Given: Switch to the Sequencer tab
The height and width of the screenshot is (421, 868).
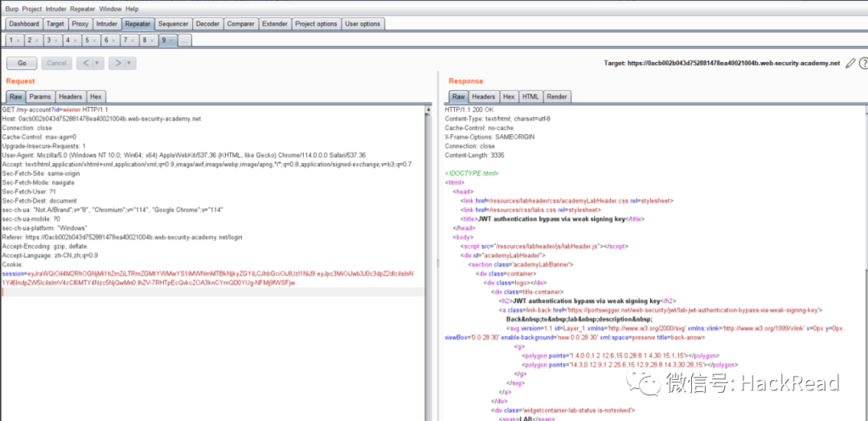Looking at the screenshot, I should [174, 24].
